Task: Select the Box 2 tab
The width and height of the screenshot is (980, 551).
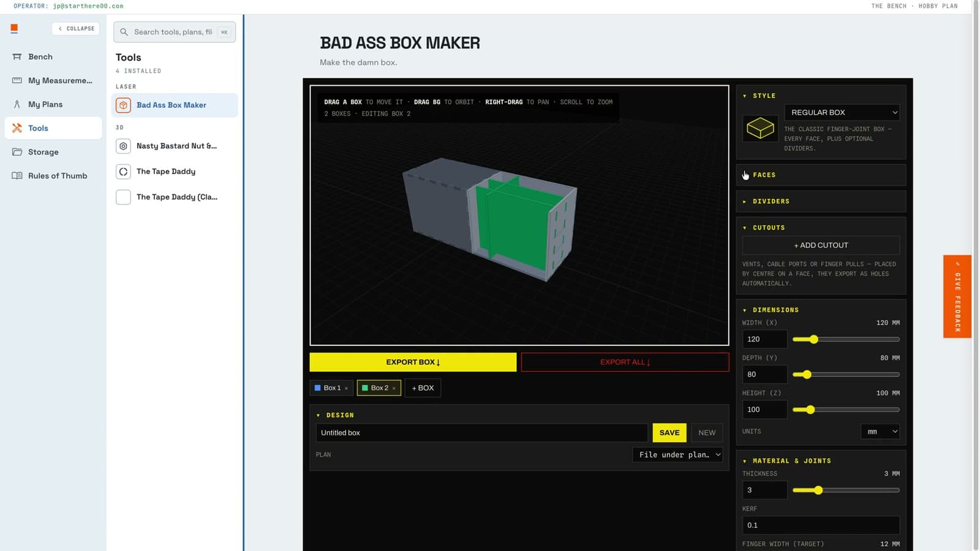Action: coord(379,388)
